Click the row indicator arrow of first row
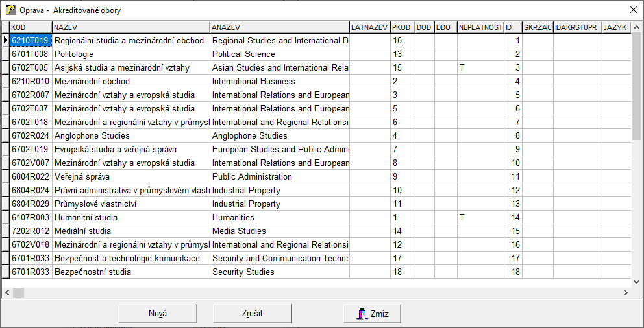Image resolution: width=644 pixels, height=328 pixels. [5, 41]
